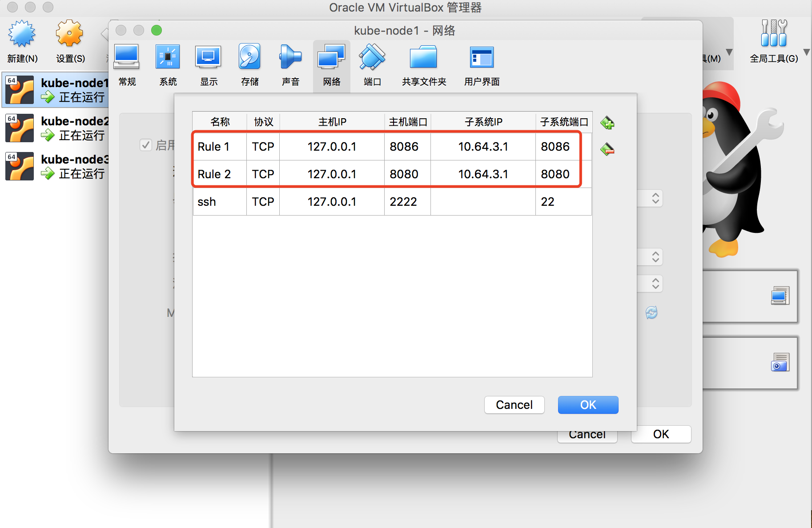The height and width of the screenshot is (528, 812).
Task: Click Rule 2 TCP protocol cell
Action: pos(263,174)
